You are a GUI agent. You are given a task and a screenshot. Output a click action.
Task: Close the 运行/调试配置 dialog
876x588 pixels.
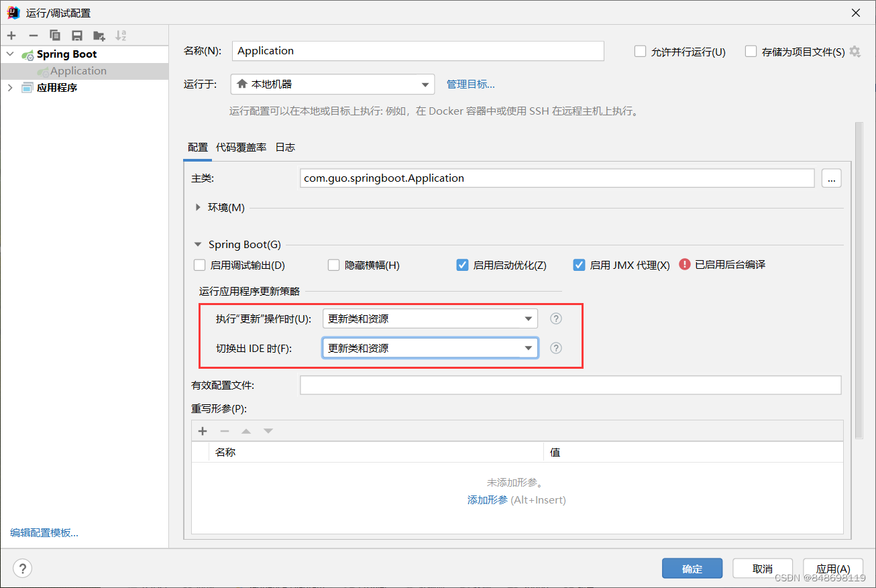[856, 13]
